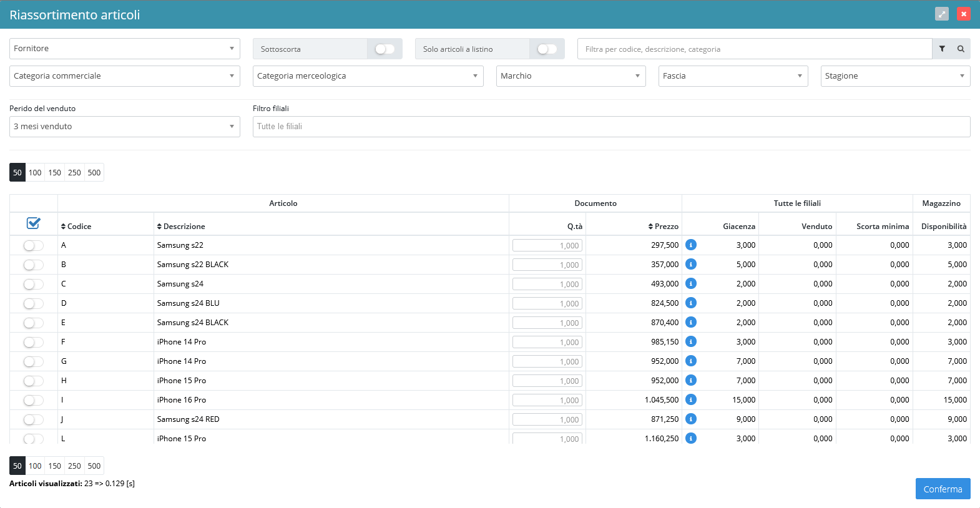
Task: Open info icon for Samsung s22 BLACK
Action: [x=691, y=264]
